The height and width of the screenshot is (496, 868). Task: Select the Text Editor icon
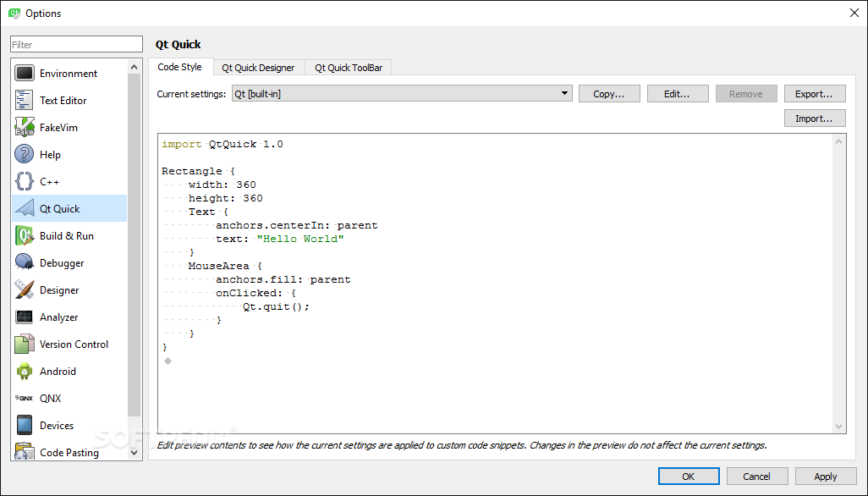(x=25, y=100)
